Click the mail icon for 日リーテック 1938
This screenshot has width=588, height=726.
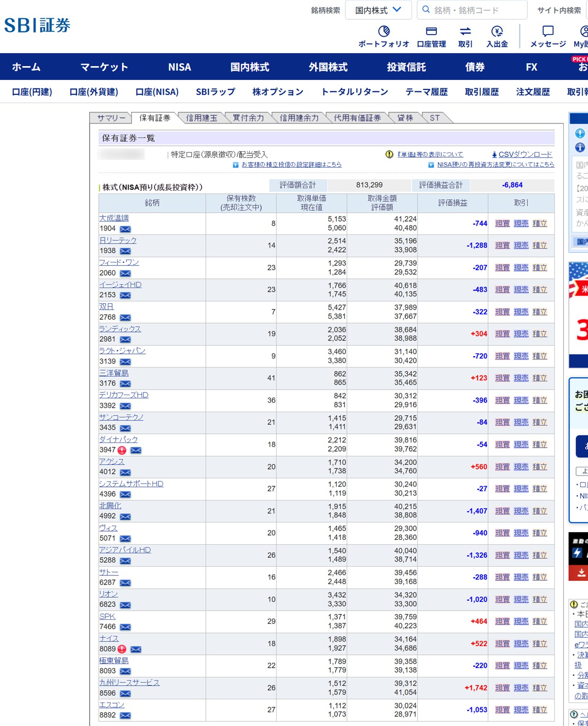coord(125,251)
